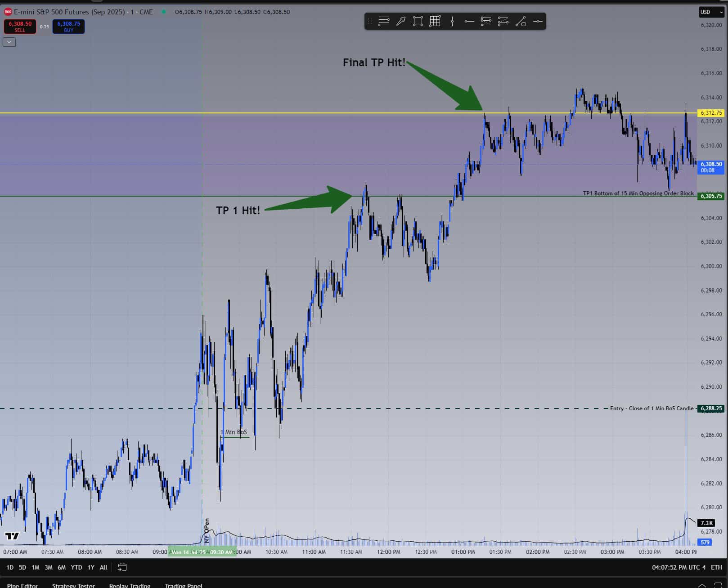Click the 0.25 spread value
Viewport: 728px width, 588px height.
44,27
